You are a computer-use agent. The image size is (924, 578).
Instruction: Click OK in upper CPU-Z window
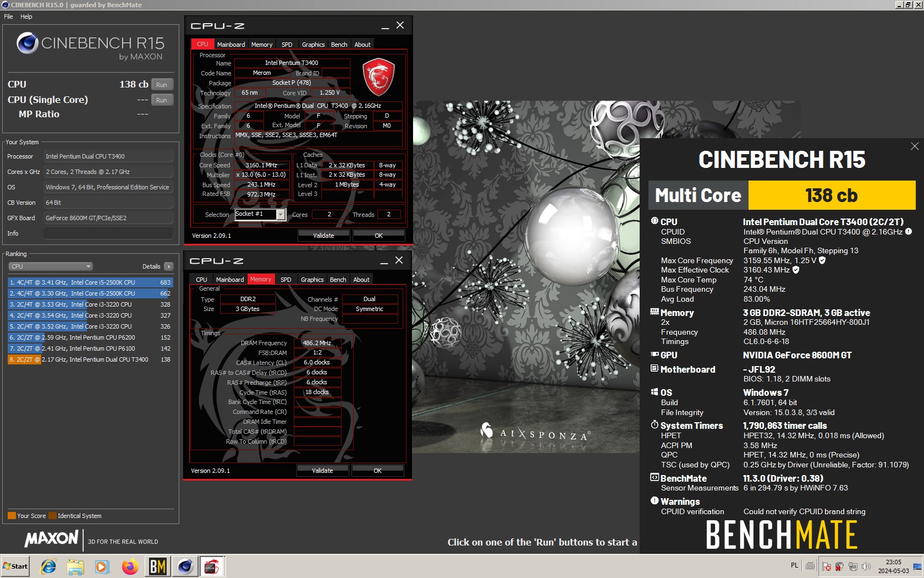pos(379,236)
